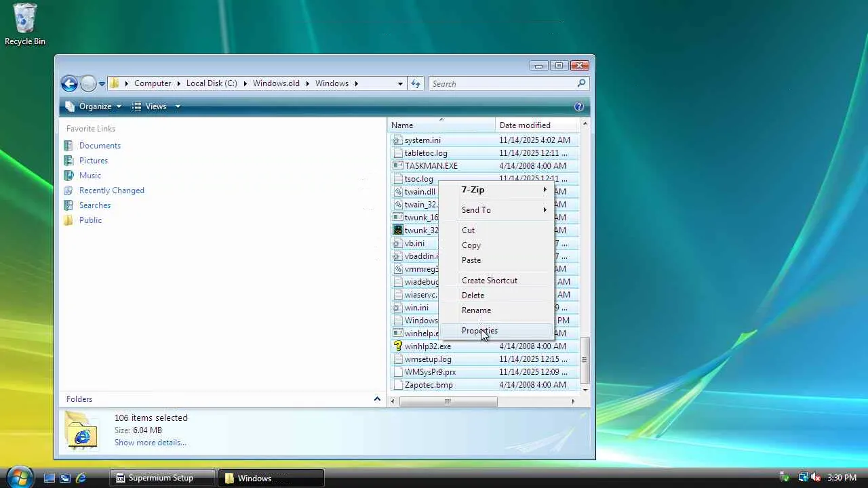Click the horizontal scrollbar's right arrow

(573, 401)
